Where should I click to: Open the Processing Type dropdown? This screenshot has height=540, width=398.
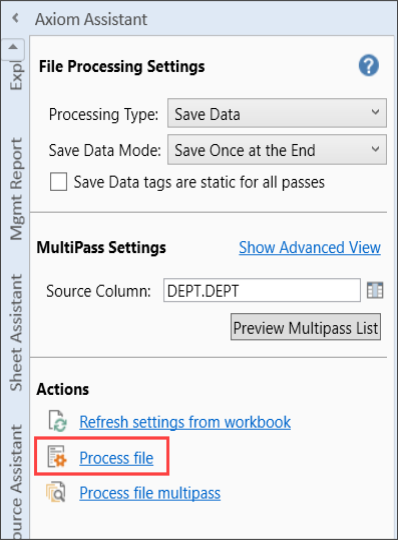click(277, 113)
